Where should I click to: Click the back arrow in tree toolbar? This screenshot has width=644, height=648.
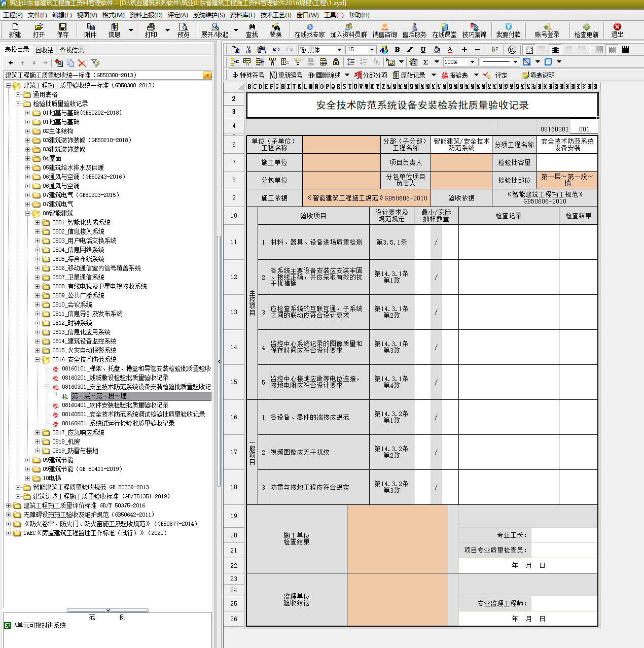[x=11, y=63]
